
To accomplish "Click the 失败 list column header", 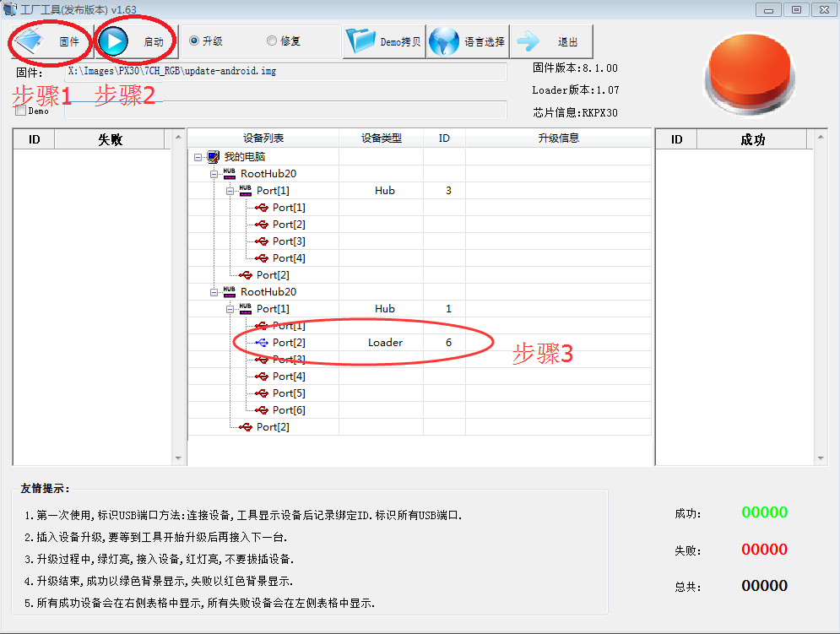I will (111, 139).
